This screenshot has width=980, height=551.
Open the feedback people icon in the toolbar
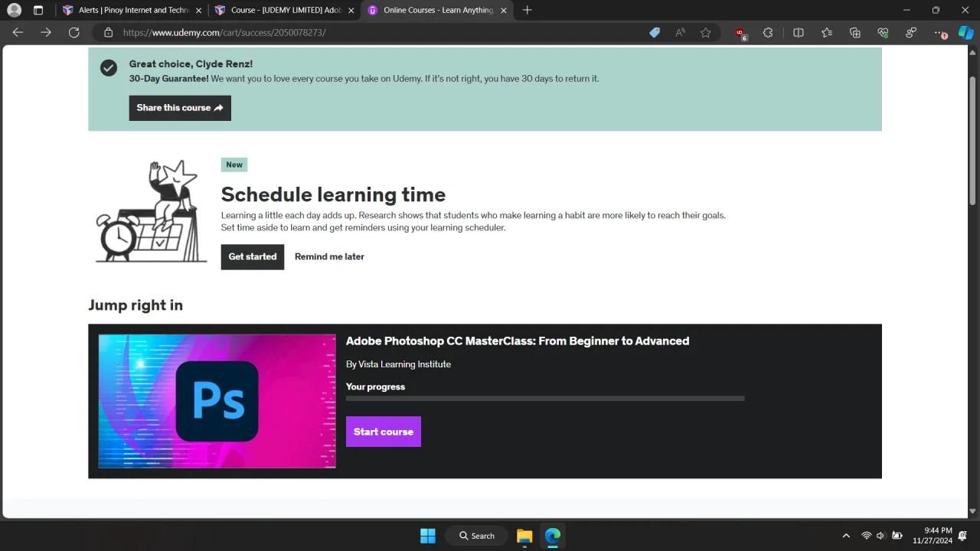911,33
